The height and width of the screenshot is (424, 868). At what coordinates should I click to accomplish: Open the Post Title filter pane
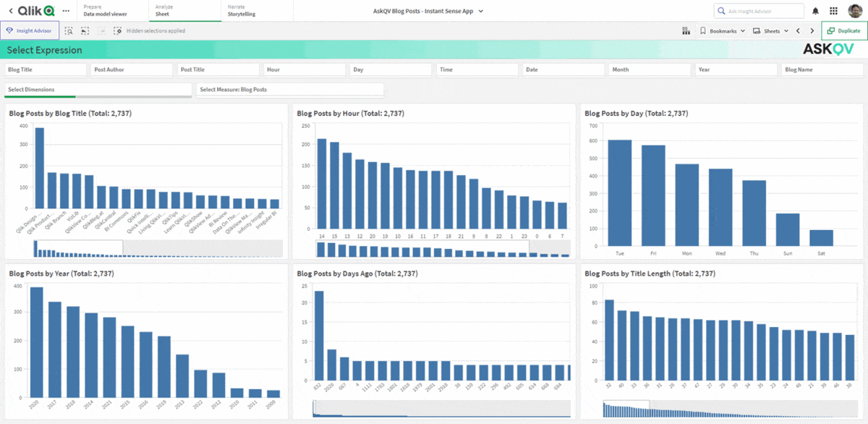[x=218, y=69]
